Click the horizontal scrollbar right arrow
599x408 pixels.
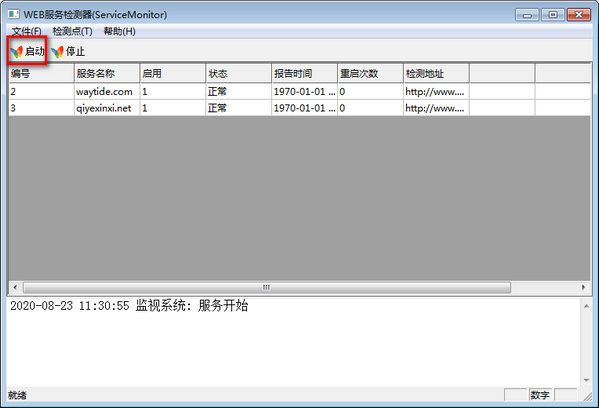pos(583,287)
